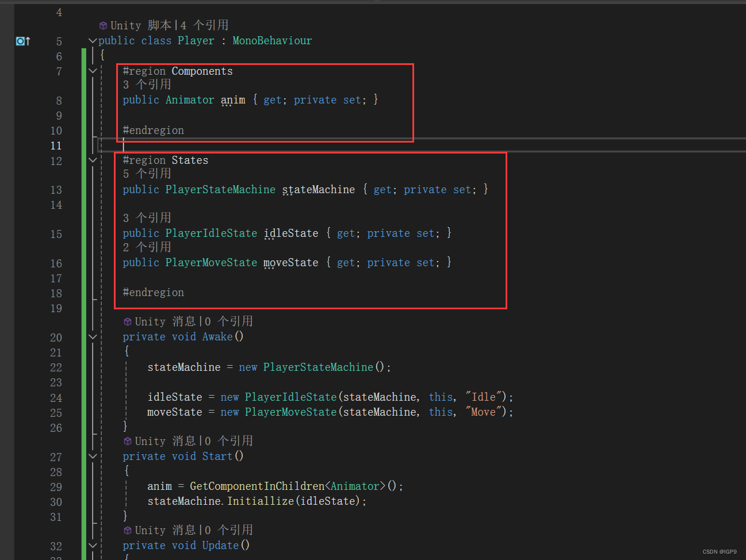Click the MonoBehaviour base class name

pos(272,41)
